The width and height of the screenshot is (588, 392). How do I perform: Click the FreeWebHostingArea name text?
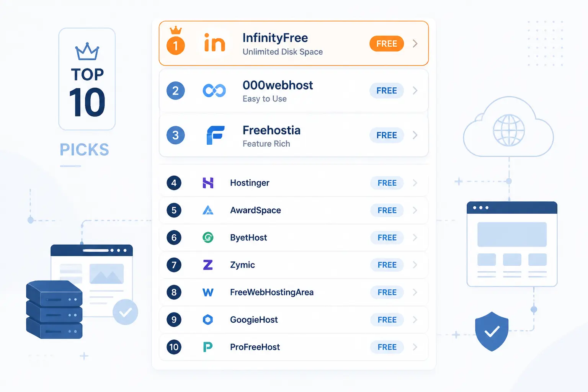[x=272, y=292]
